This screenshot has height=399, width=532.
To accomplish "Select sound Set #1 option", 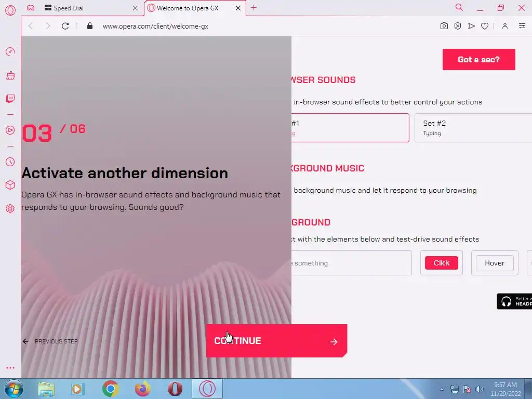I will pyautogui.click(x=350, y=128).
